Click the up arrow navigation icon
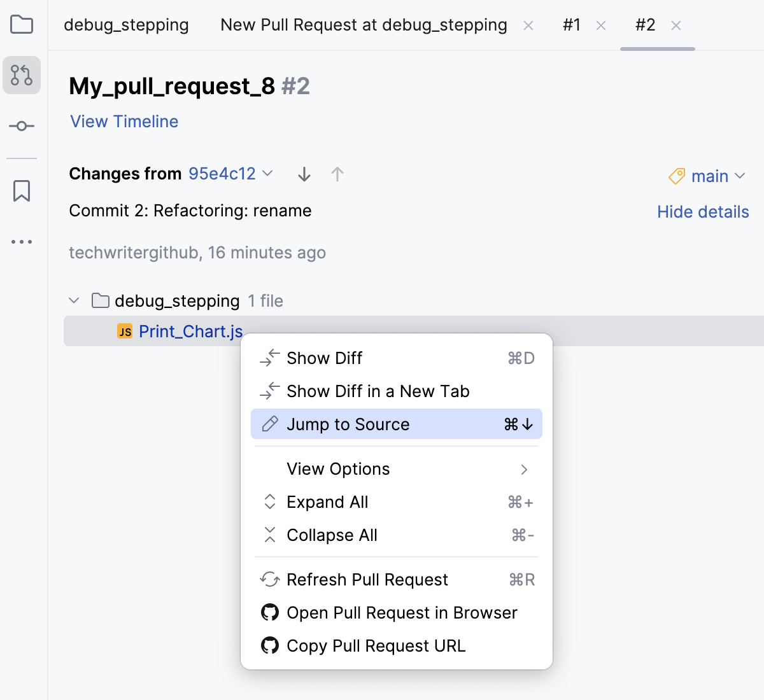 click(337, 174)
